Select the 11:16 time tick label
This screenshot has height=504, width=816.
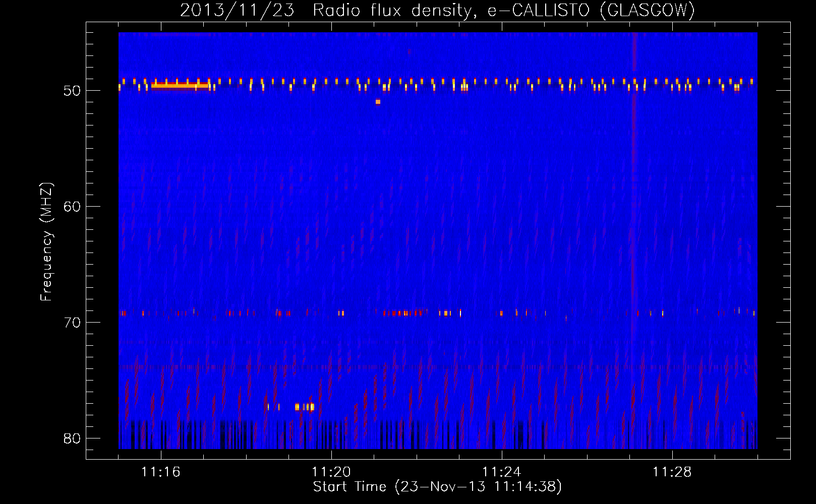tap(161, 472)
